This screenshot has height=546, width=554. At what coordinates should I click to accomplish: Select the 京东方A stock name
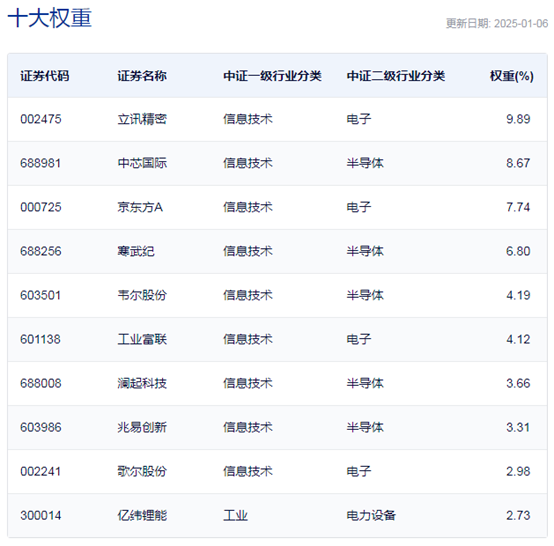click(140, 207)
